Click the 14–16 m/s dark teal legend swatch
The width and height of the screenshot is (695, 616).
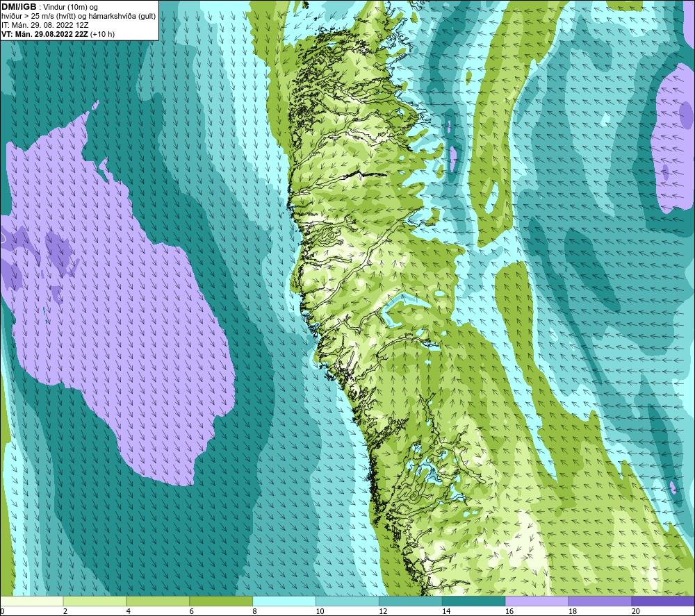[x=474, y=601]
